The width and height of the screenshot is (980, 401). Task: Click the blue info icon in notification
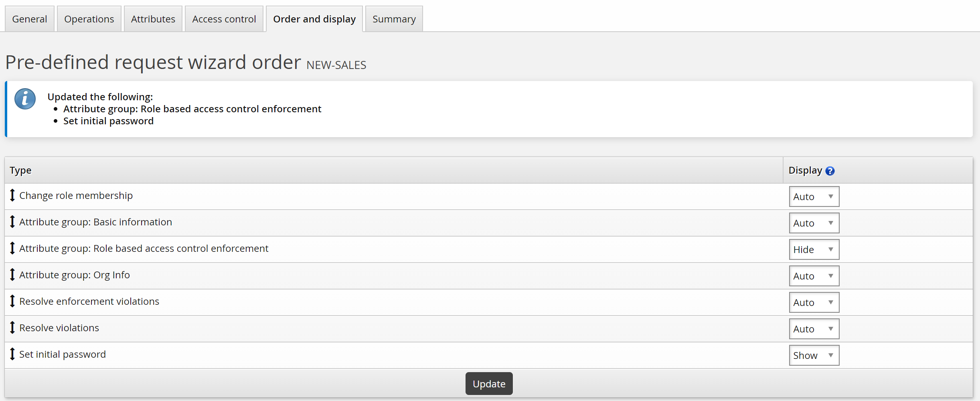(25, 99)
